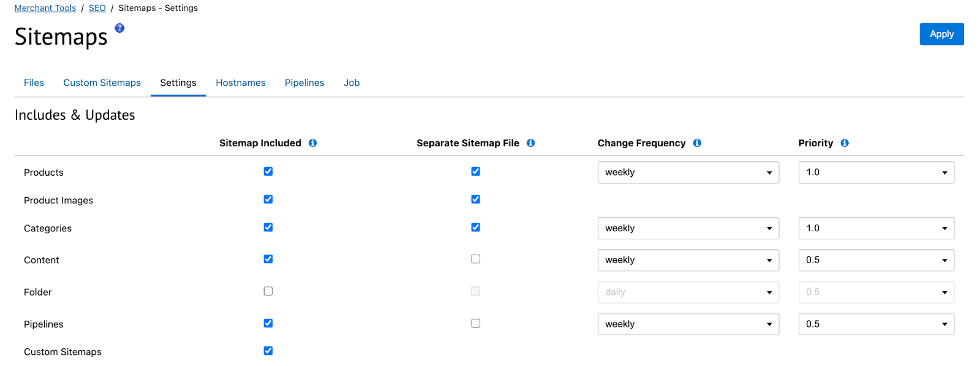The height and width of the screenshot is (366, 980).
Task: Check Separate Sitemap File for Content
Action: coord(475,259)
